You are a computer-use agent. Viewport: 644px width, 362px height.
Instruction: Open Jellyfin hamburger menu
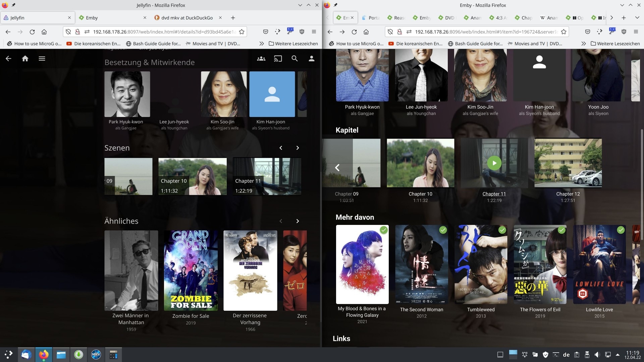42,59
